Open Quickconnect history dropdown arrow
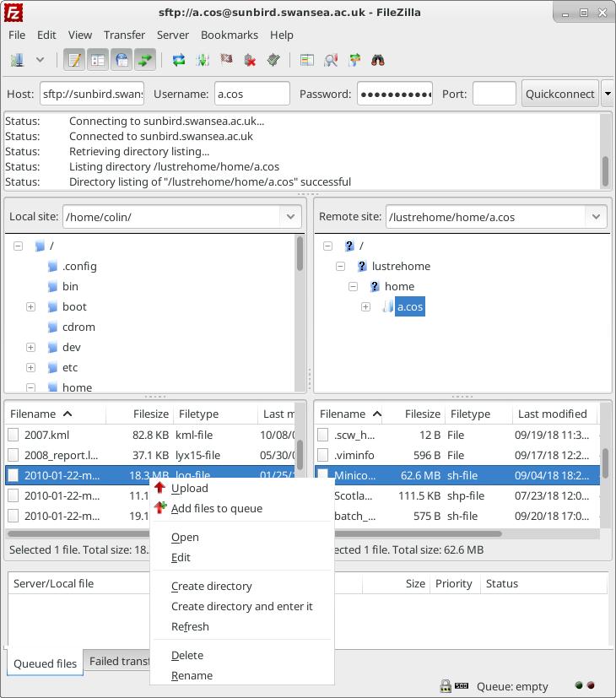The width and height of the screenshot is (616, 698). click(608, 94)
